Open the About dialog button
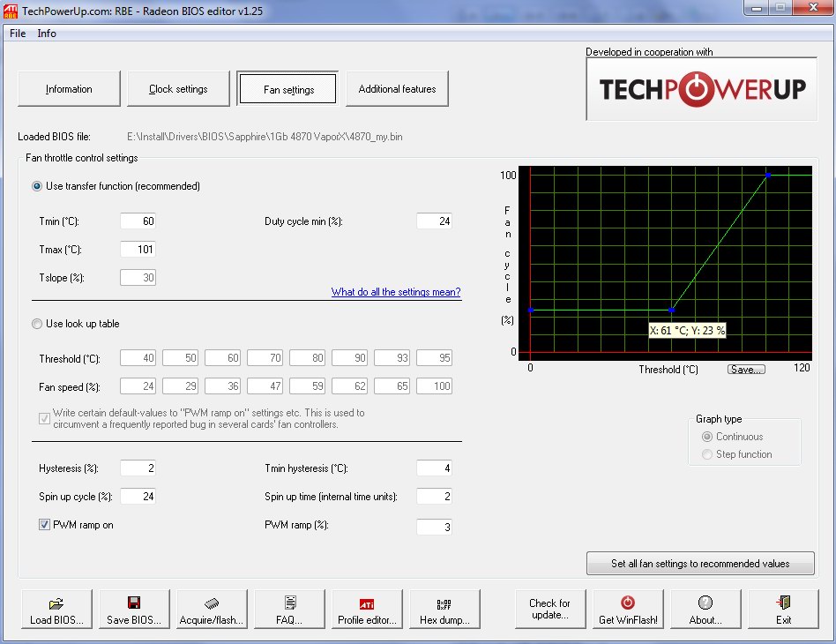 pyautogui.click(x=705, y=610)
